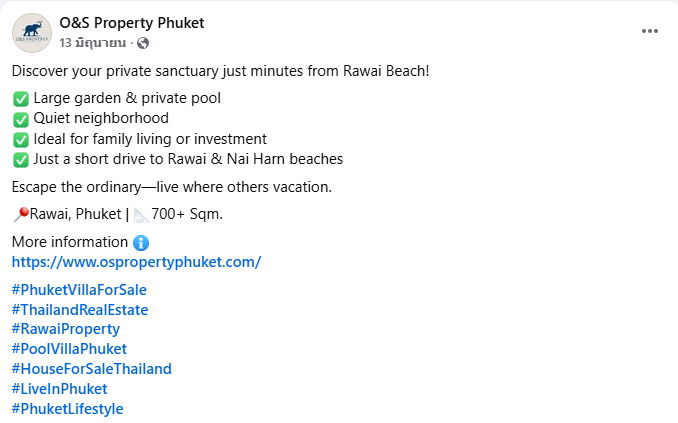The width and height of the screenshot is (678, 423).
Task: Open the #HouseForSaleThailand hashtag
Action: [x=91, y=369]
